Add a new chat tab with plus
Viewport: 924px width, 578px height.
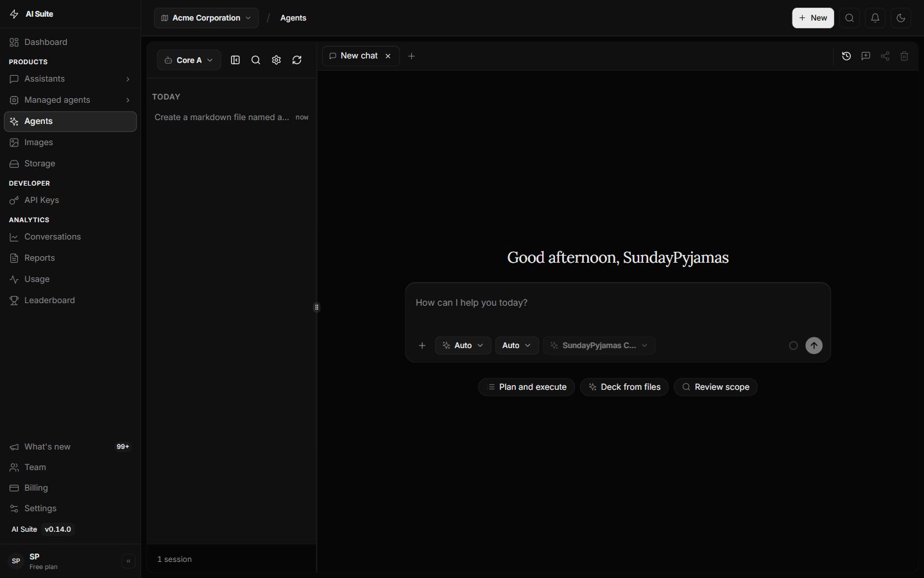click(x=412, y=56)
